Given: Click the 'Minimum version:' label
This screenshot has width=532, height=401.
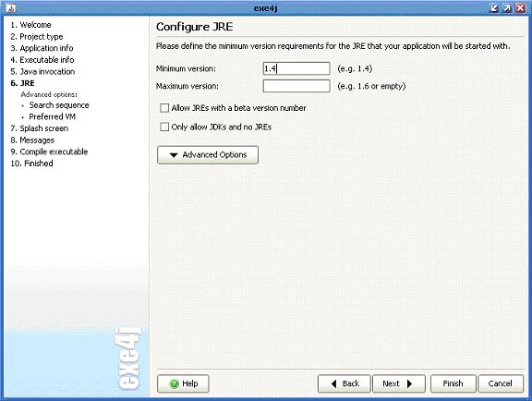Looking at the screenshot, I should click(x=186, y=68).
